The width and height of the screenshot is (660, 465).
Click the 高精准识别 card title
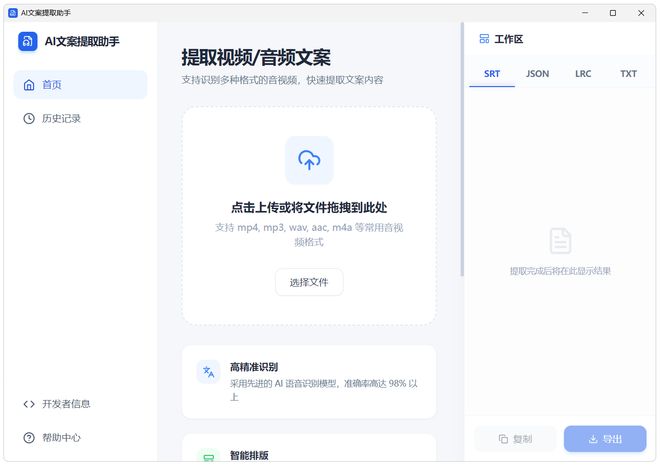[254, 367]
